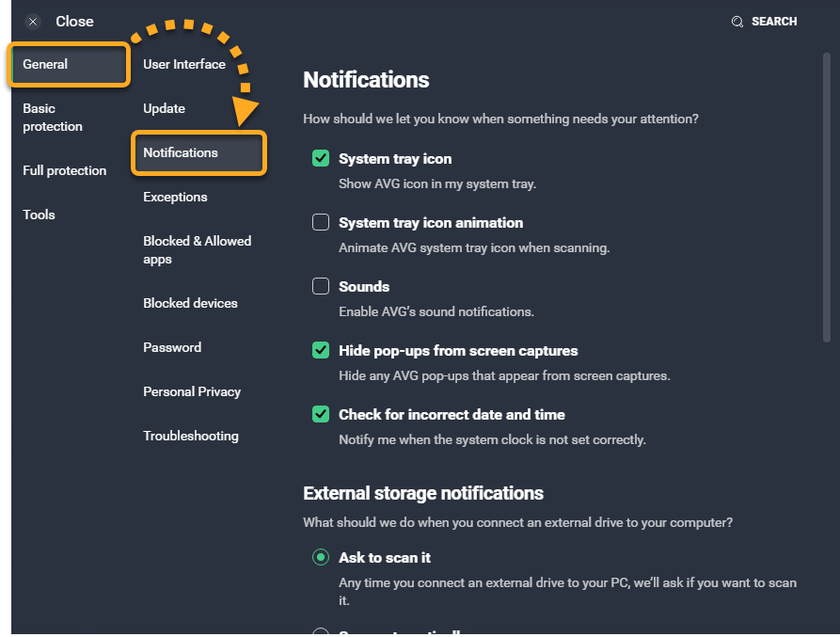
Task: Uncheck Hide pop-ups from screen captures
Action: click(x=321, y=351)
